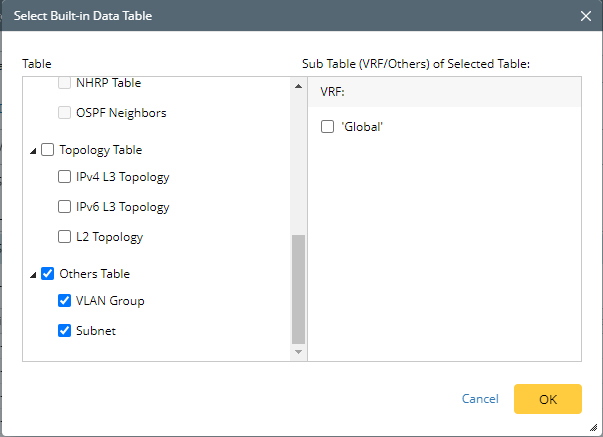The height and width of the screenshot is (437, 603).
Task: Check the Topology Table checkbox
Action: click(47, 150)
